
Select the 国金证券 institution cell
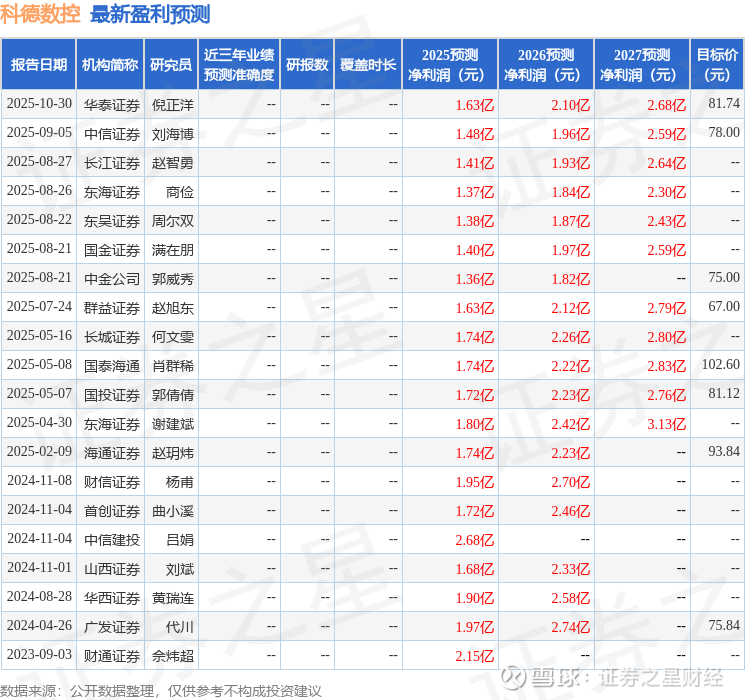[112, 249]
